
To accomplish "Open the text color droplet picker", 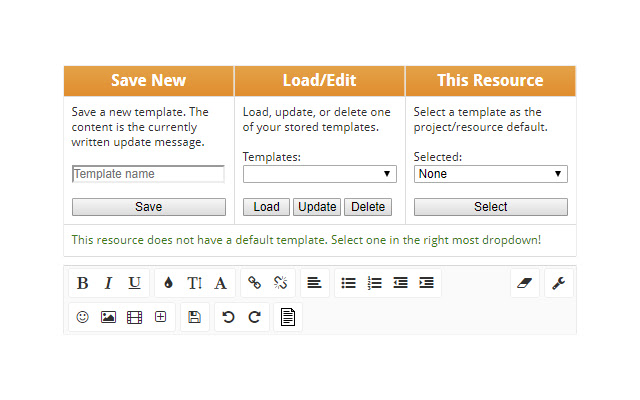I will pos(168,283).
